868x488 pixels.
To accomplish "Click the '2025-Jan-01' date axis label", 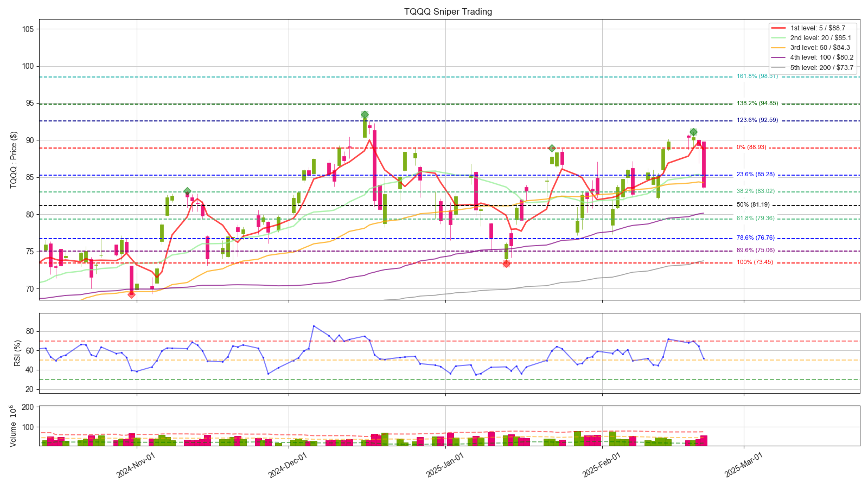I will (x=445, y=465).
